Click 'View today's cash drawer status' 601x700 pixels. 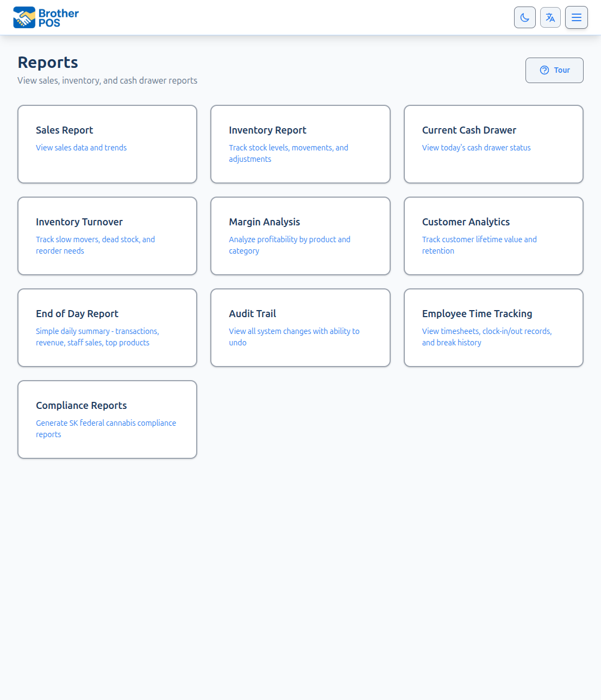(476, 147)
